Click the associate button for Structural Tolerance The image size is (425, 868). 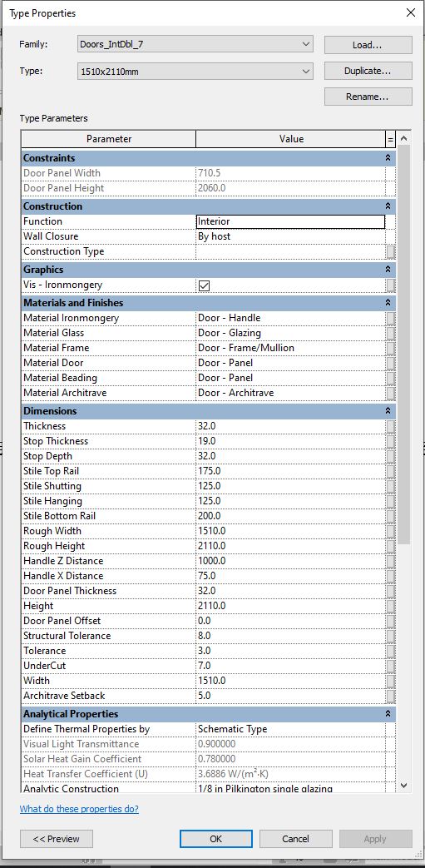[391, 636]
